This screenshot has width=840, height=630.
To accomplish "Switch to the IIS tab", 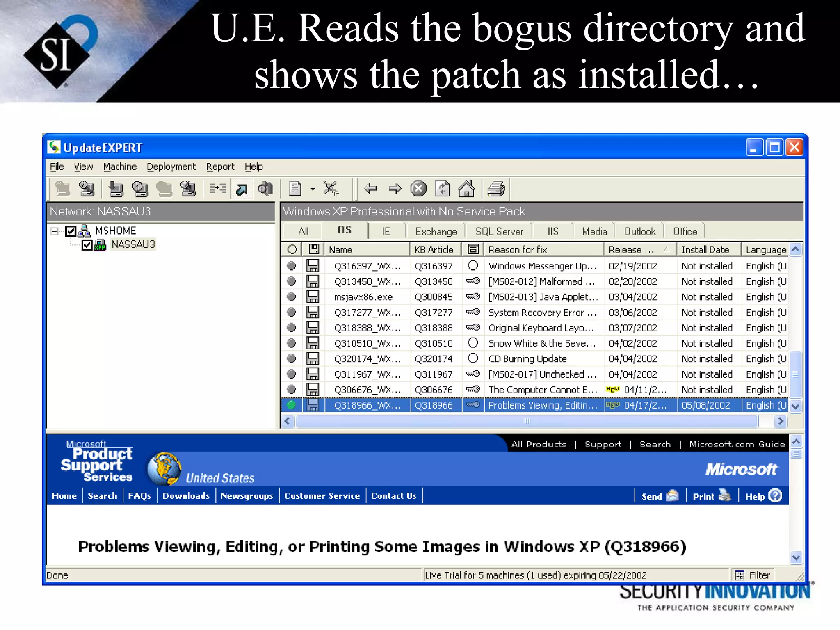I will pos(553,232).
